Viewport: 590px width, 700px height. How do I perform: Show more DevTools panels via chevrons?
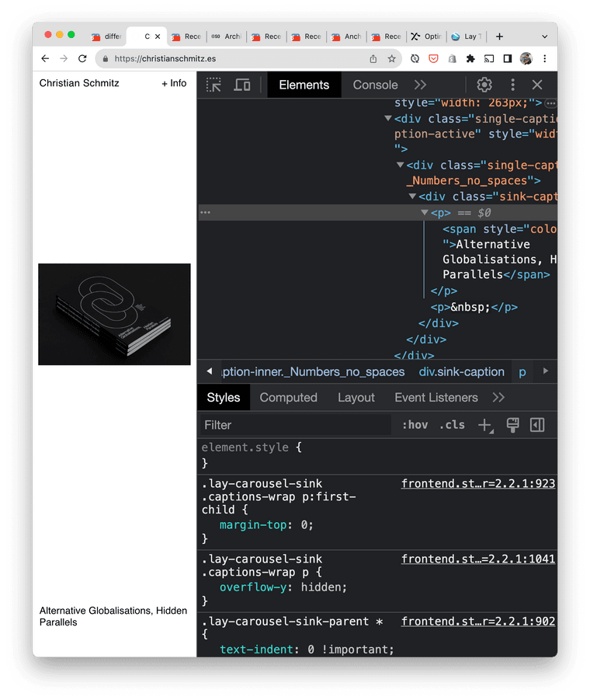pos(420,85)
